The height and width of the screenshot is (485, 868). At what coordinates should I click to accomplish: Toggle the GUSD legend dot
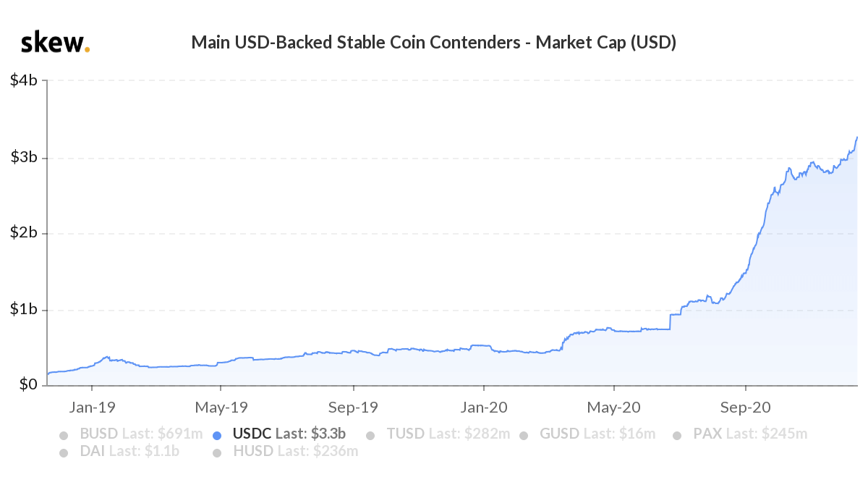pyautogui.click(x=524, y=436)
